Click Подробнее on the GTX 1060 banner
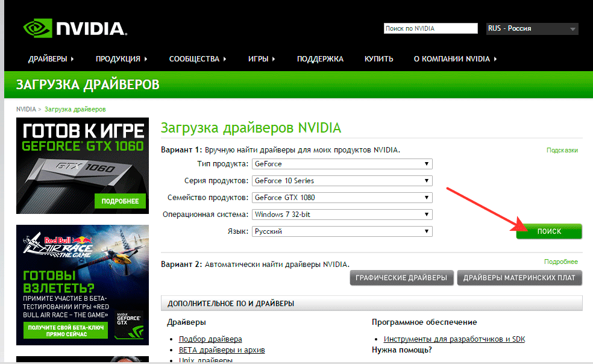Screen dimensions: 593x364 click(x=120, y=201)
